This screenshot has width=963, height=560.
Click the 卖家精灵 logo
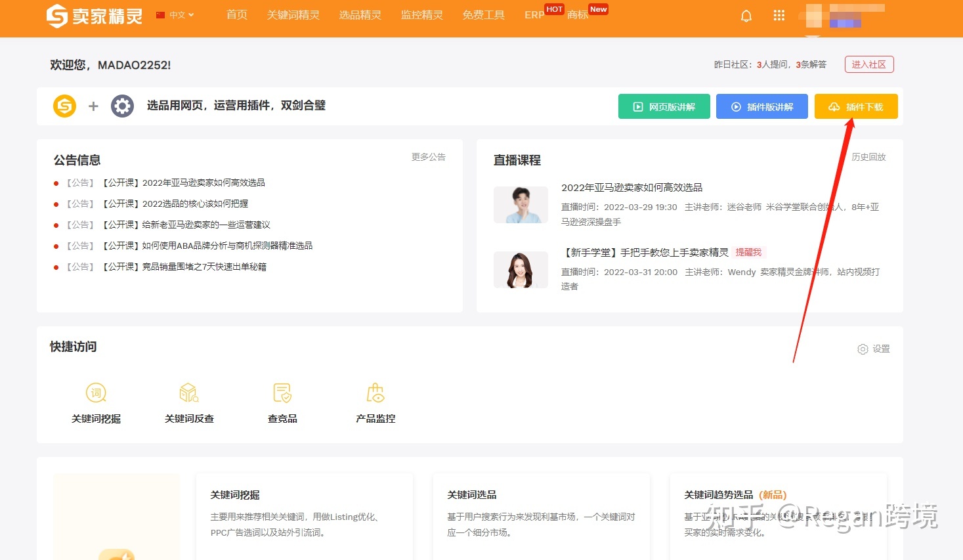point(95,16)
